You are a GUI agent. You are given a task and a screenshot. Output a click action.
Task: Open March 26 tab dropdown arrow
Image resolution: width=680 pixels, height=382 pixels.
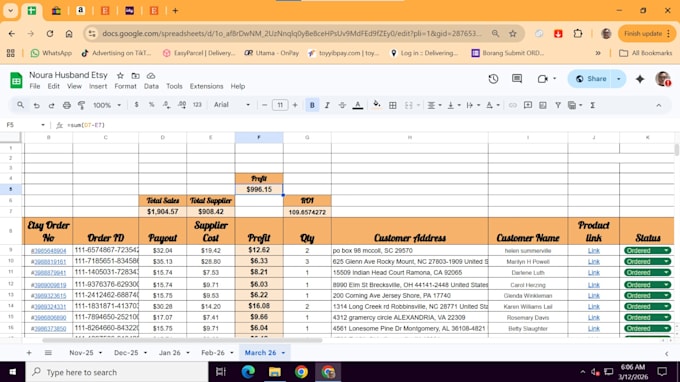[283, 353]
